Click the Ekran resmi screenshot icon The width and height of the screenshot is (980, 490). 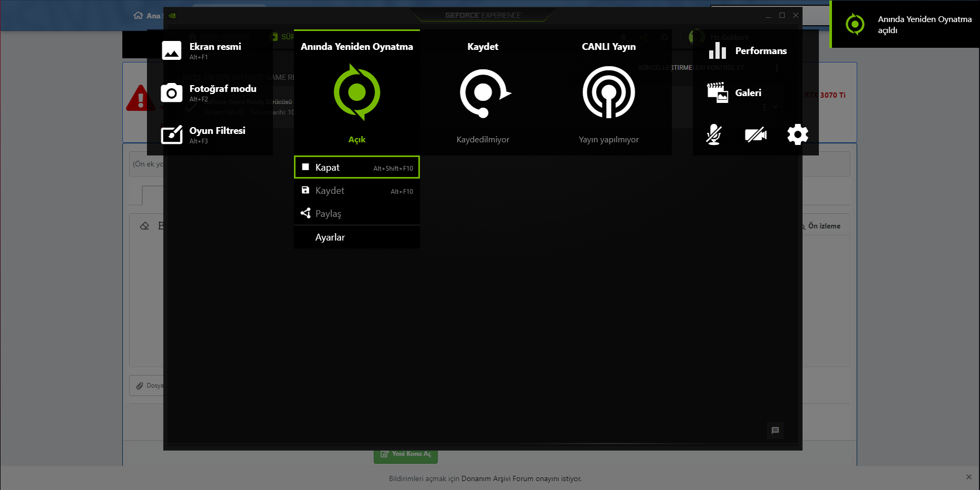click(x=172, y=50)
